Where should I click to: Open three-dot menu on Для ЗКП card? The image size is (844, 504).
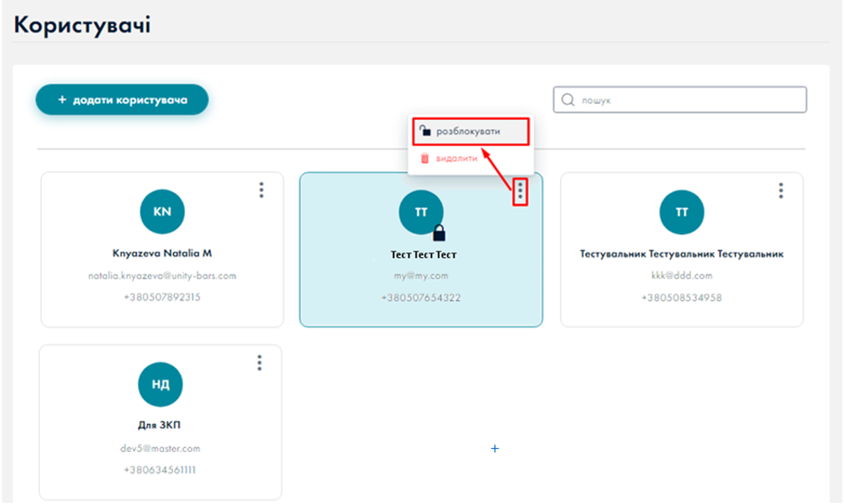click(260, 362)
